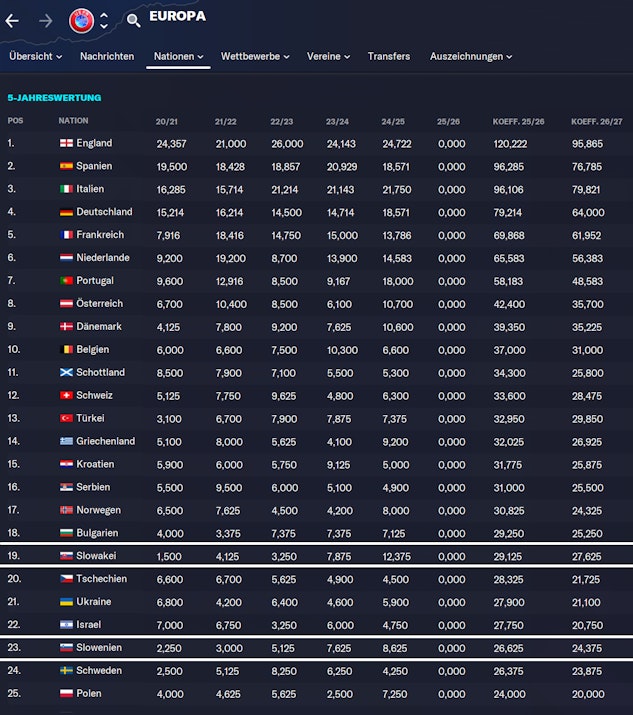Switch to the Nachrichten tab

click(x=107, y=57)
